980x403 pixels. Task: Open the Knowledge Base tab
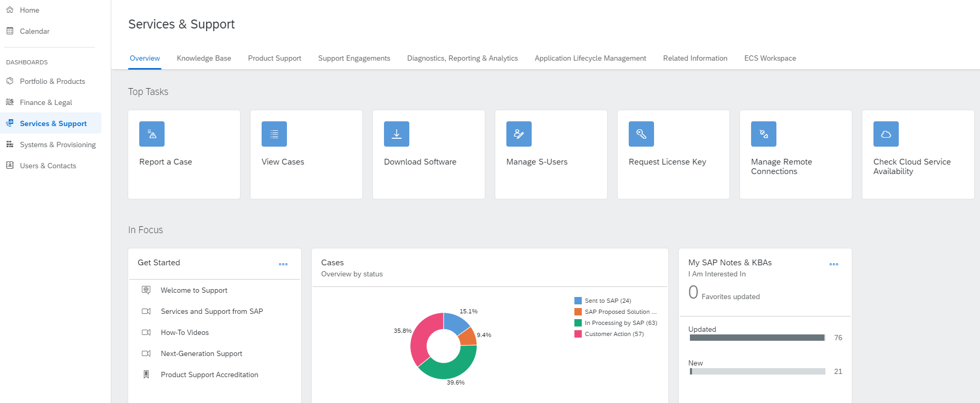204,58
